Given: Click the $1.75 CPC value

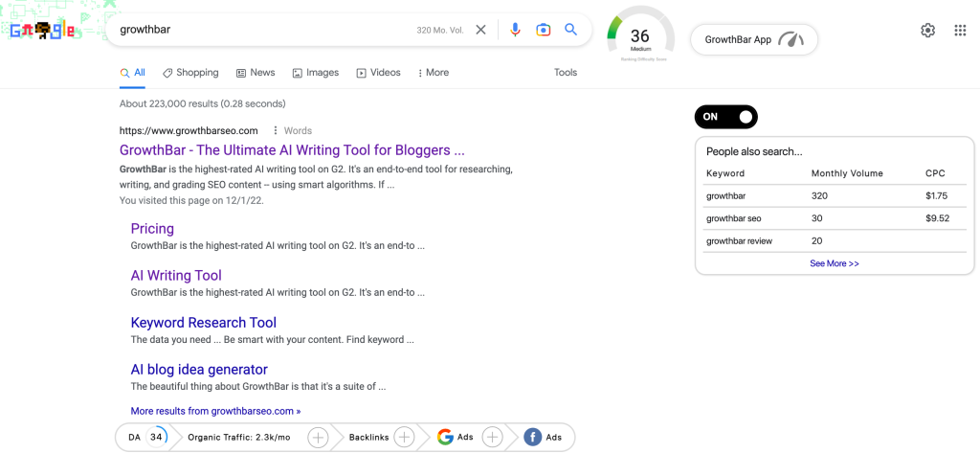Looking at the screenshot, I should point(937,195).
